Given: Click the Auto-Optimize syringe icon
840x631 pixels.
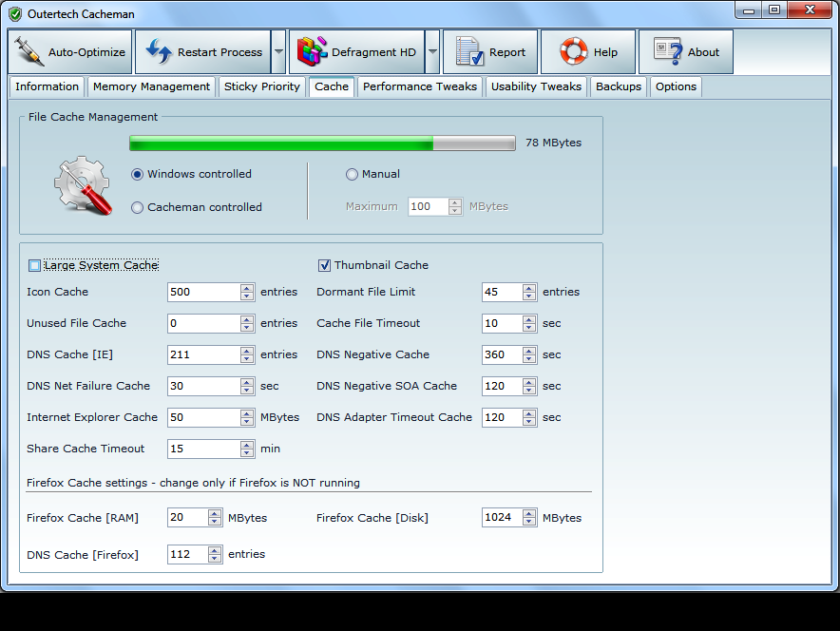Looking at the screenshot, I should [x=30, y=52].
